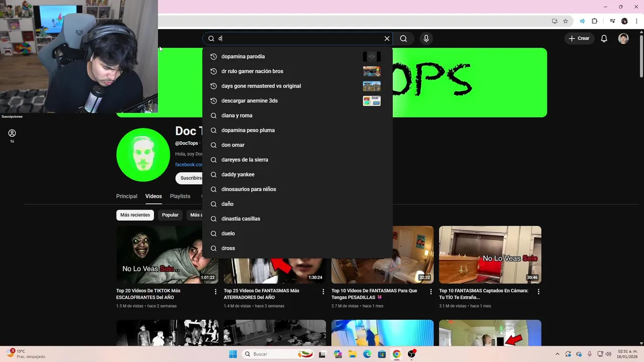The width and height of the screenshot is (644, 362).
Task: Open 'Top 10 FANTASMAS Captados En Cámara' title
Action: 484,294
